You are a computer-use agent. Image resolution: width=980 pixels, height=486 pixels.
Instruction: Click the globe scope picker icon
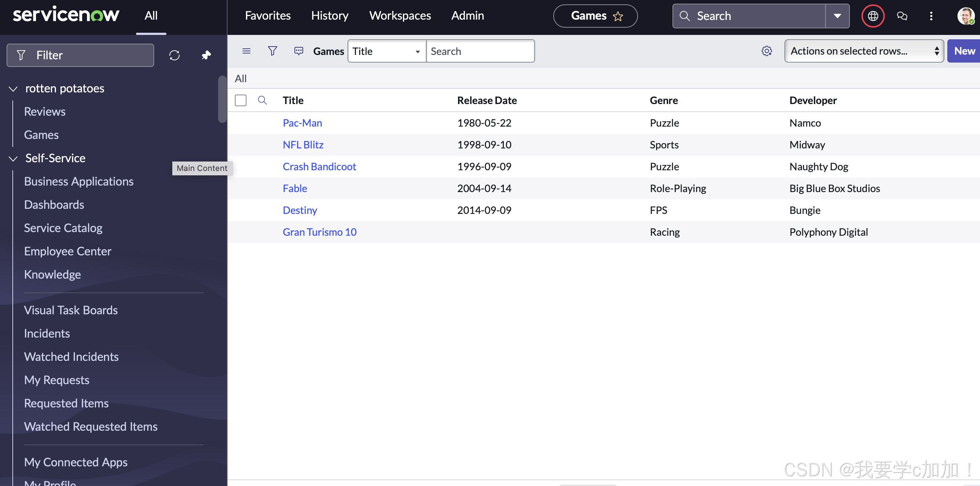click(x=872, y=16)
